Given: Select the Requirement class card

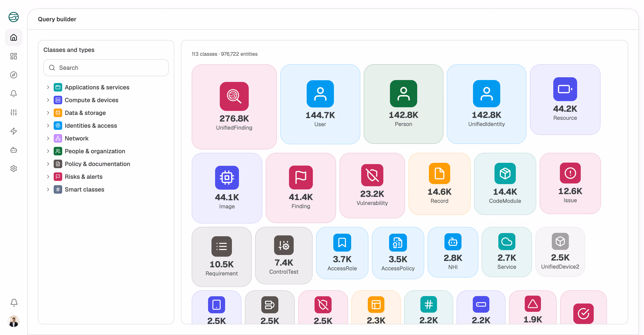Looking at the screenshot, I should (221, 257).
